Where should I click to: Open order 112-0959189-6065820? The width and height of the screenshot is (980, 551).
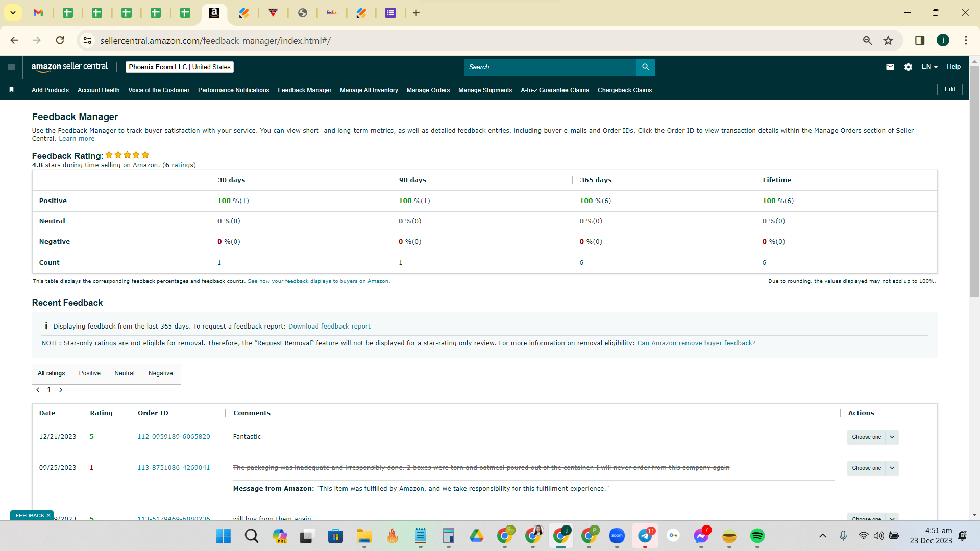[x=174, y=437]
